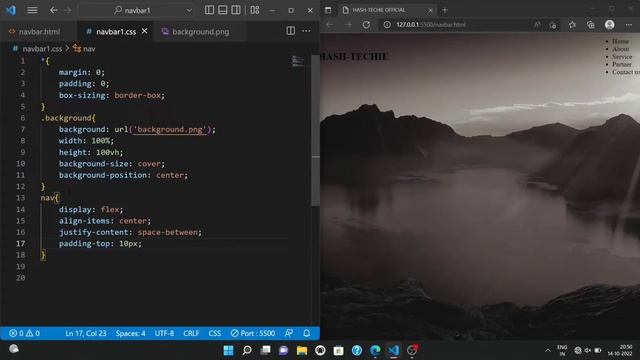Click line number 13 in the gutter

[21, 198]
